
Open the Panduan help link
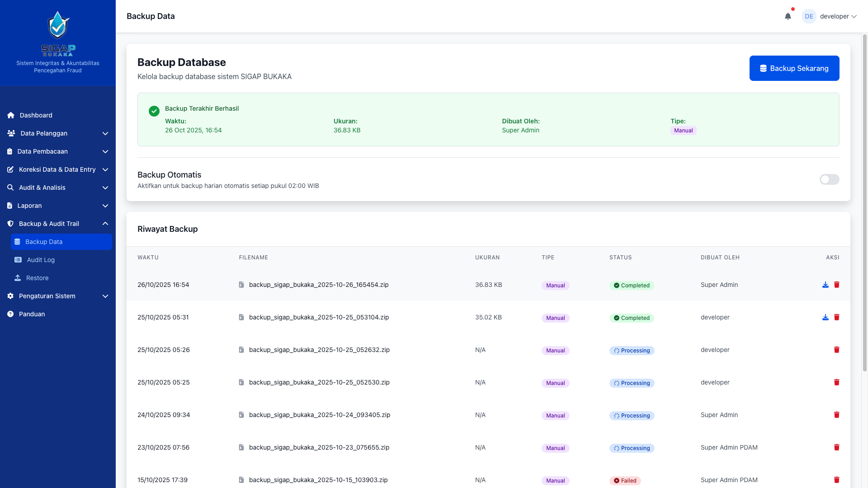coord(32,314)
